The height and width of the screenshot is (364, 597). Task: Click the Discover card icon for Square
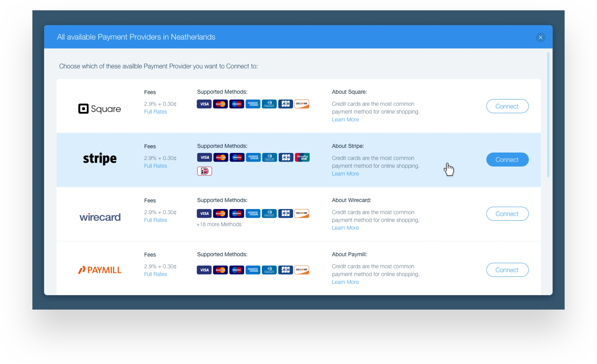pos(301,104)
